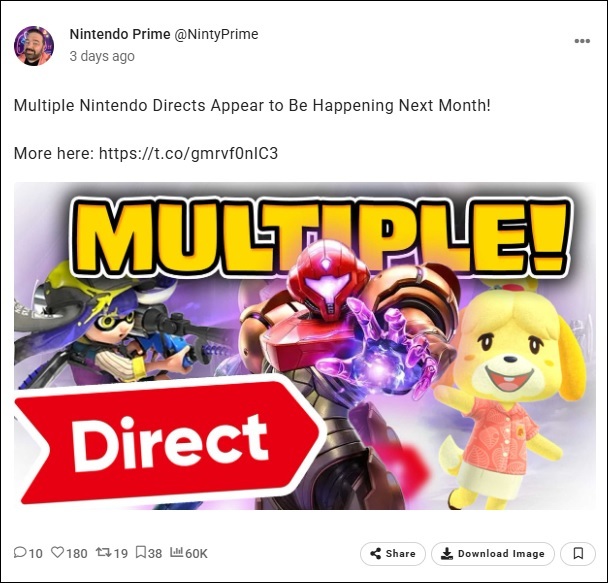Click the 3 days ago timestamp
The height and width of the screenshot is (583, 608).
pos(102,56)
